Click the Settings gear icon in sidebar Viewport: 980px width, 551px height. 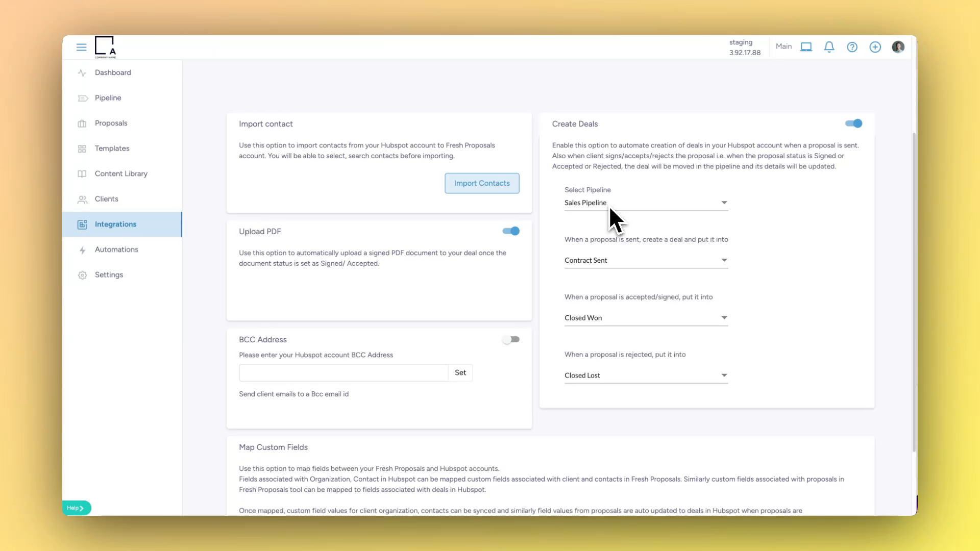click(82, 275)
